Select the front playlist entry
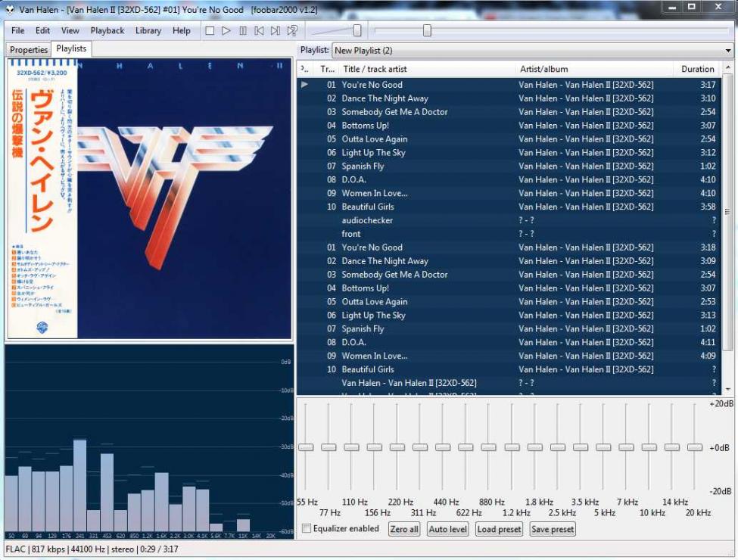738x560 pixels. [x=509, y=234]
